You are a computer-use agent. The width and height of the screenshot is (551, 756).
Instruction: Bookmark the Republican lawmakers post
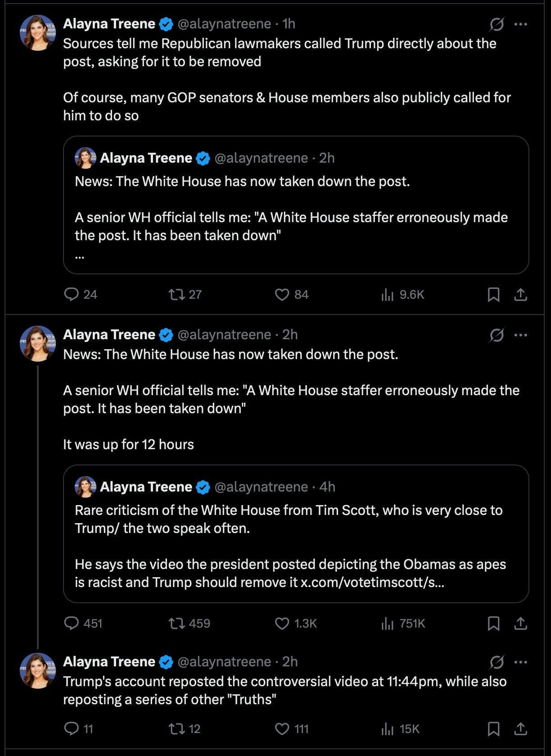[493, 295]
